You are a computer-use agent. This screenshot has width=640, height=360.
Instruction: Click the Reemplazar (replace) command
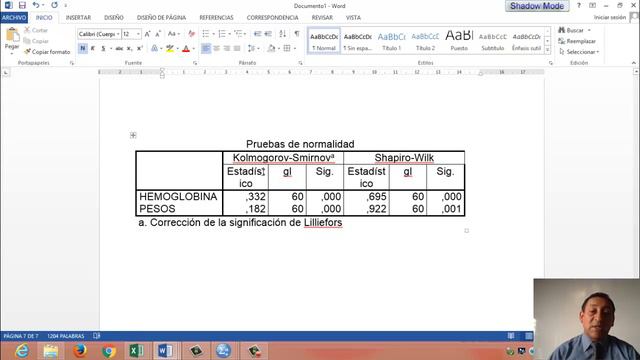(577, 41)
